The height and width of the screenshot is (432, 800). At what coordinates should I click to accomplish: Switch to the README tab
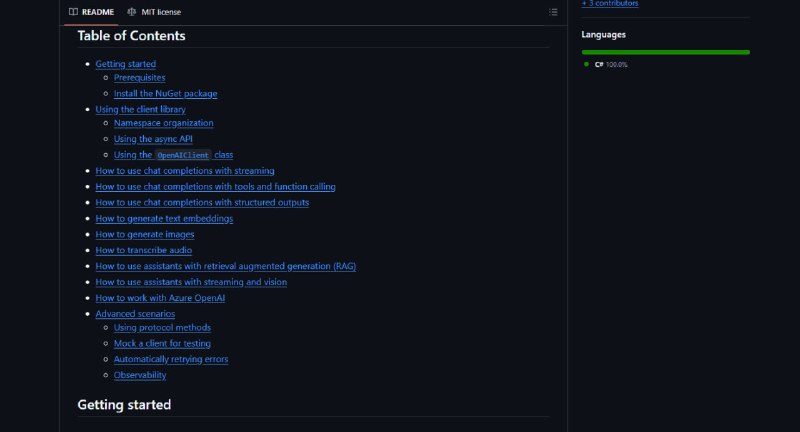coord(91,12)
